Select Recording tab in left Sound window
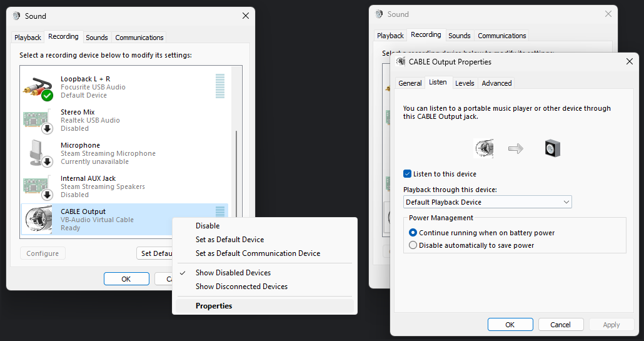Image resolution: width=644 pixels, height=341 pixels. coord(63,36)
